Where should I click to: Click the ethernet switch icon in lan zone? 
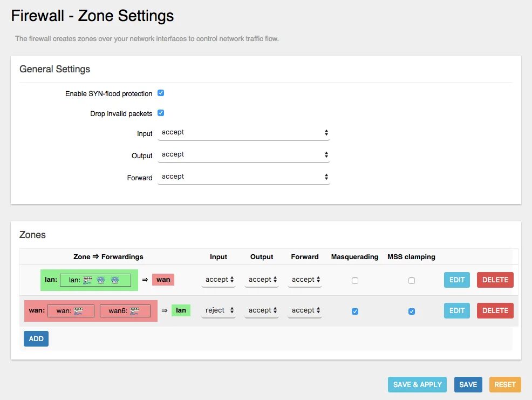(88, 280)
